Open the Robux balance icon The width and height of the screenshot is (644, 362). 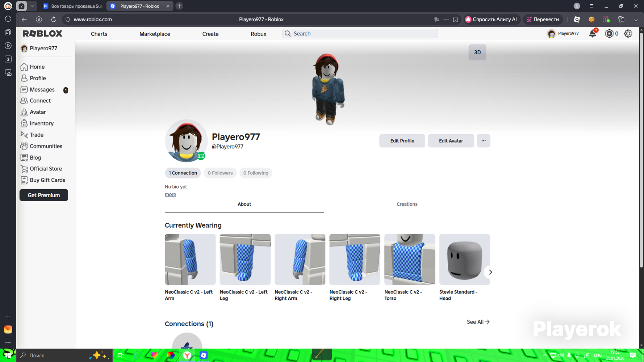coord(610,34)
